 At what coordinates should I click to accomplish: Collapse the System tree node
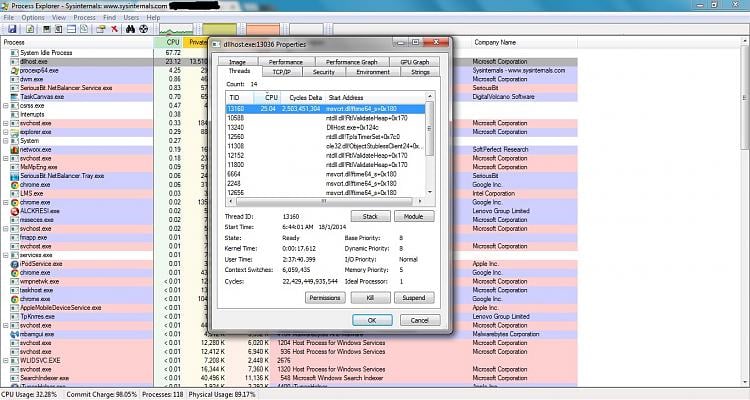tap(6, 141)
